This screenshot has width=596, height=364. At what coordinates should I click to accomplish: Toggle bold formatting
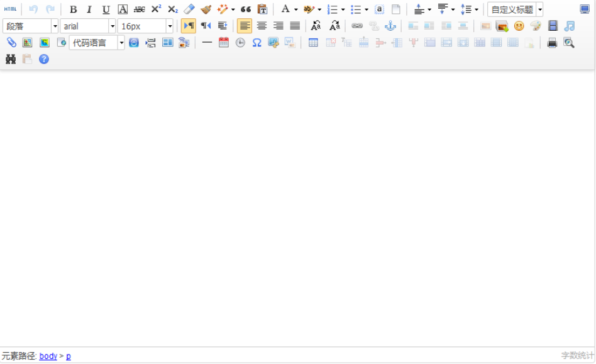click(73, 9)
